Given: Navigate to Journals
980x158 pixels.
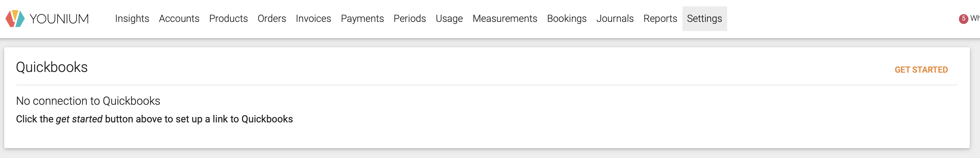Looking at the screenshot, I should tap(615, 19).
